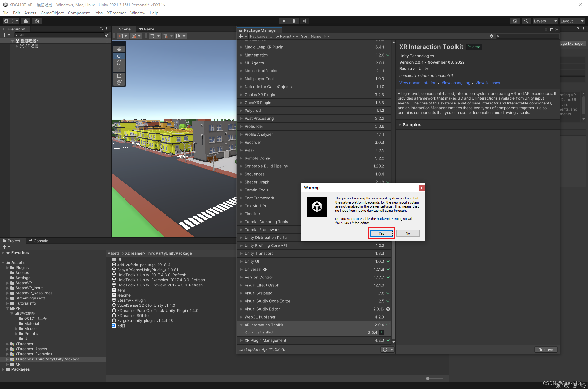This screenshot has height=389, width=588.
Task: Open the File menu
Action: (x=6, y=13)
